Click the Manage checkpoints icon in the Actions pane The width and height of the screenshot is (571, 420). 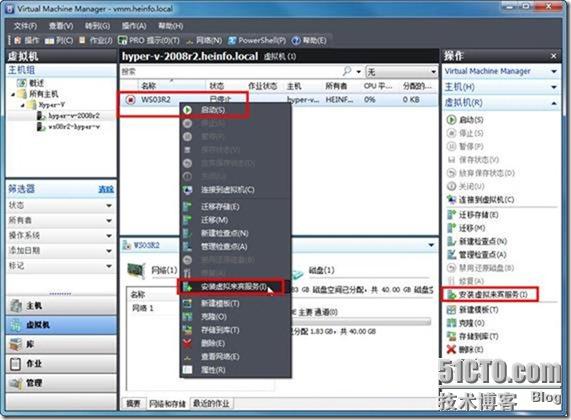(x=451, y=254)
